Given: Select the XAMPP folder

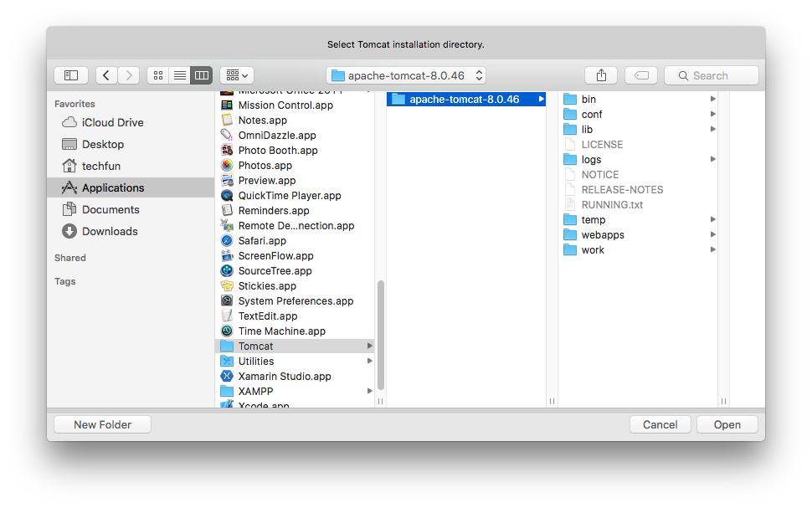Looking at the screenshot, I should point(296,391).
